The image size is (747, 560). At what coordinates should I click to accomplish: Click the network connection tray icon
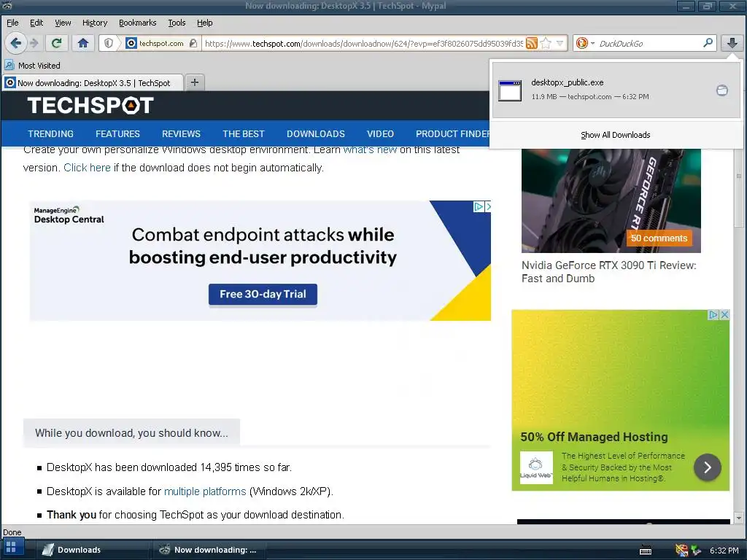click(696, 551)
